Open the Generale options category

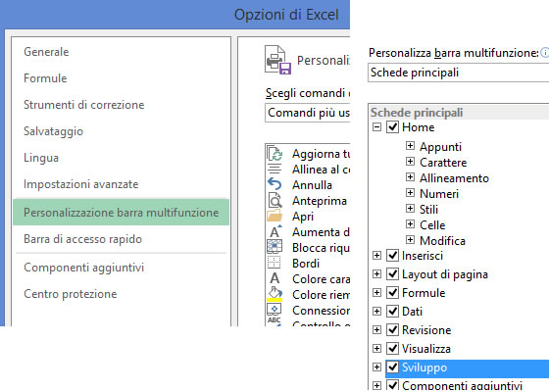tap(46, 52)
